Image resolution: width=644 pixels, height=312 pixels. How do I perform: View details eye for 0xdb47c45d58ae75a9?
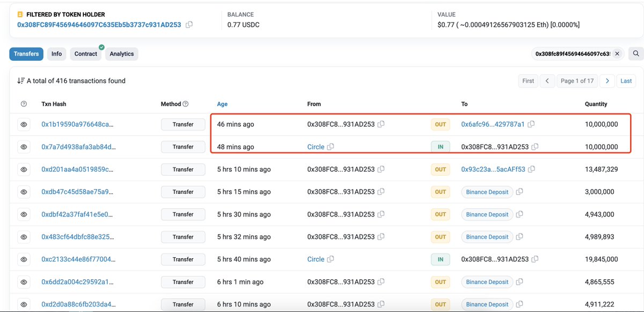click(x=24, y=192)
